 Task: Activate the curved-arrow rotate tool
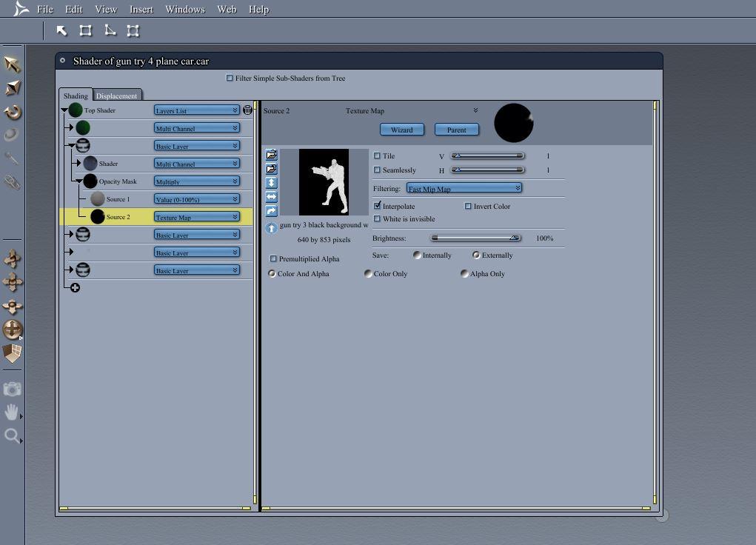click(13, 112)
